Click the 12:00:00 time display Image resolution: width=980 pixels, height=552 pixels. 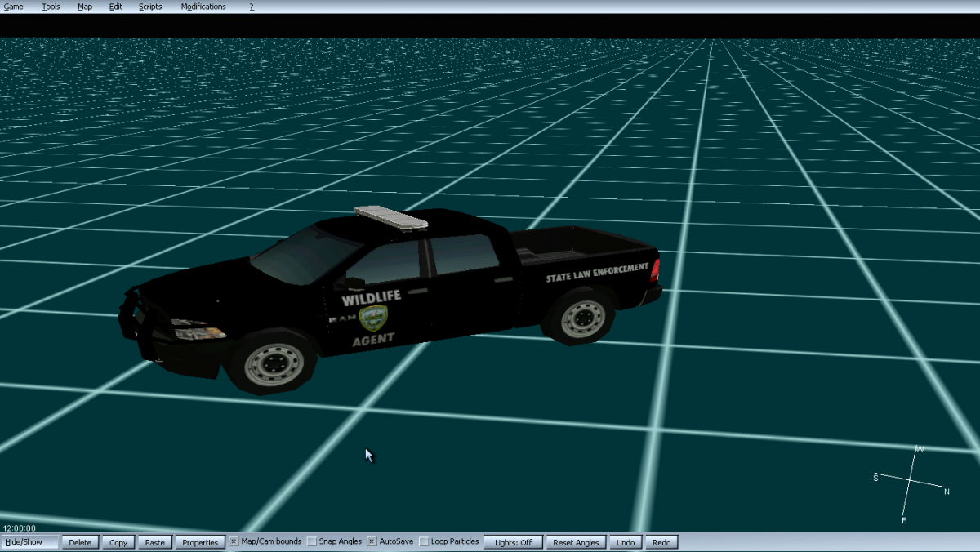pos(20,528)
